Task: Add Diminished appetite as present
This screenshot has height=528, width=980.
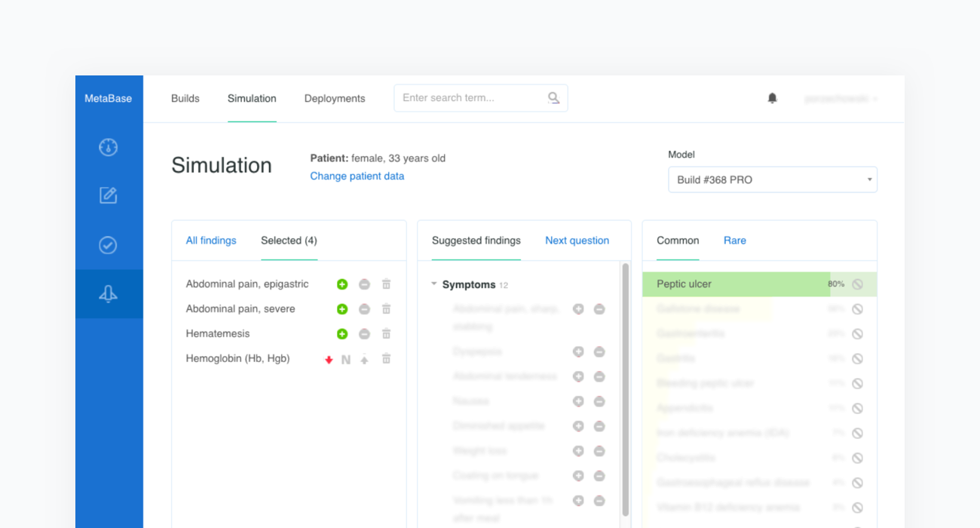Action: (578, 426)
